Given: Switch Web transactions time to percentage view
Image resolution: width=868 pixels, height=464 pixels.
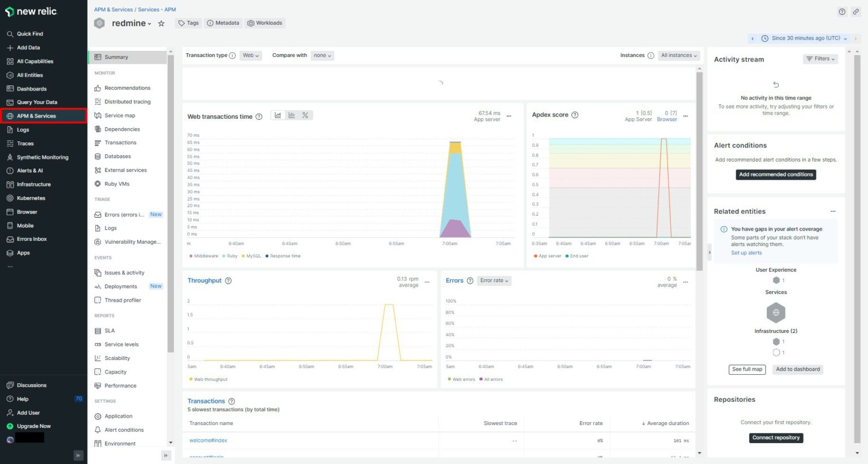Looking at the screenshot, I should pyautogui.click(x=305, y=115).
